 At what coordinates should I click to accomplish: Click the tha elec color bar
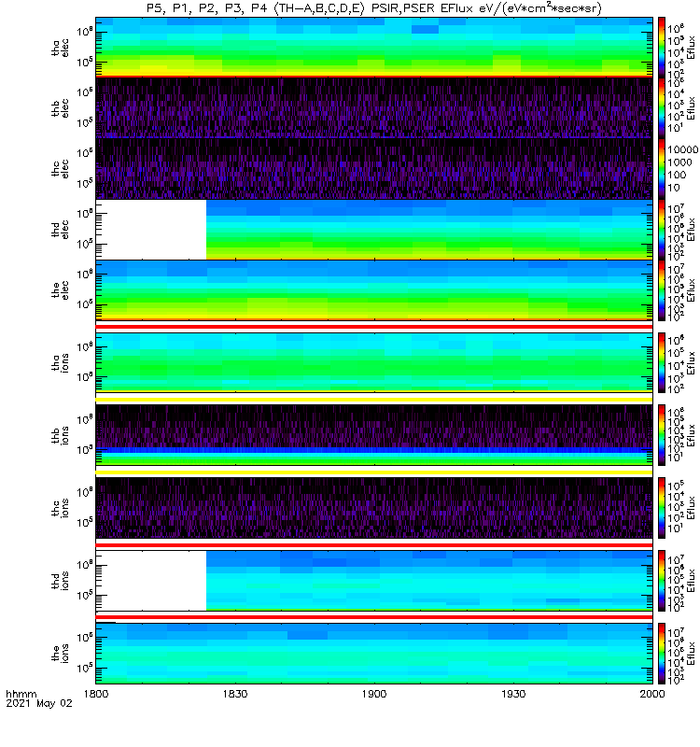coord(662,47)
